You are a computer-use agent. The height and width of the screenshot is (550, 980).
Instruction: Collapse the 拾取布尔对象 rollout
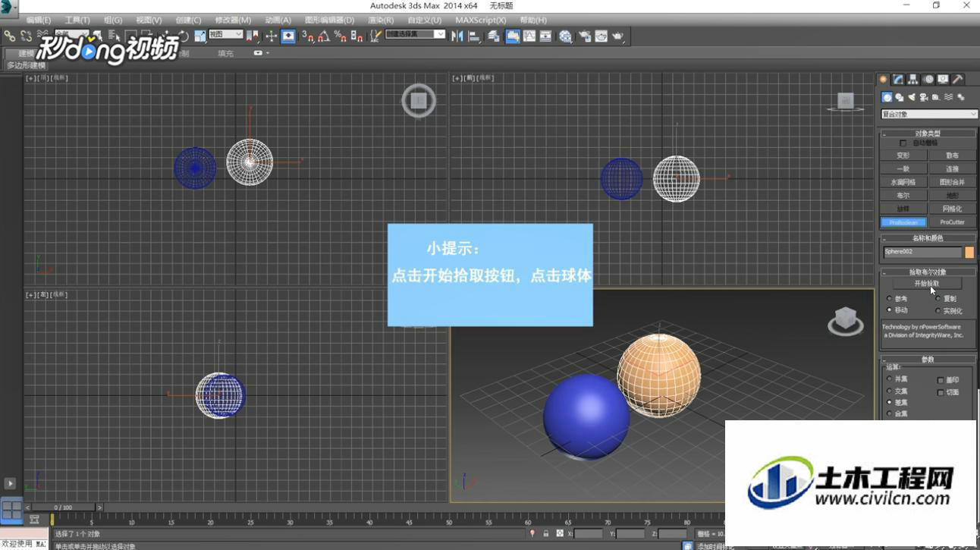pos(927,272)
